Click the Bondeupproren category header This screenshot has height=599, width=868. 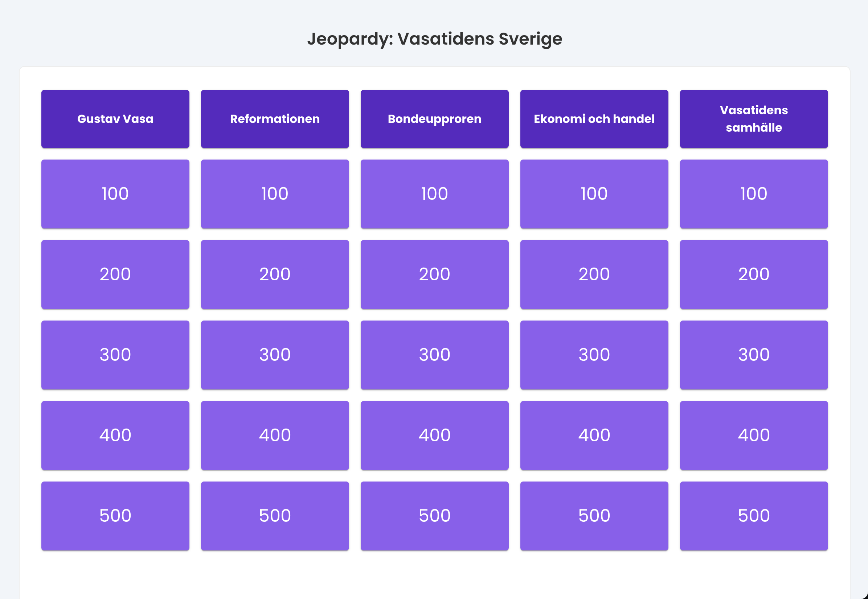pyautogui.click(x=435, y=119)
